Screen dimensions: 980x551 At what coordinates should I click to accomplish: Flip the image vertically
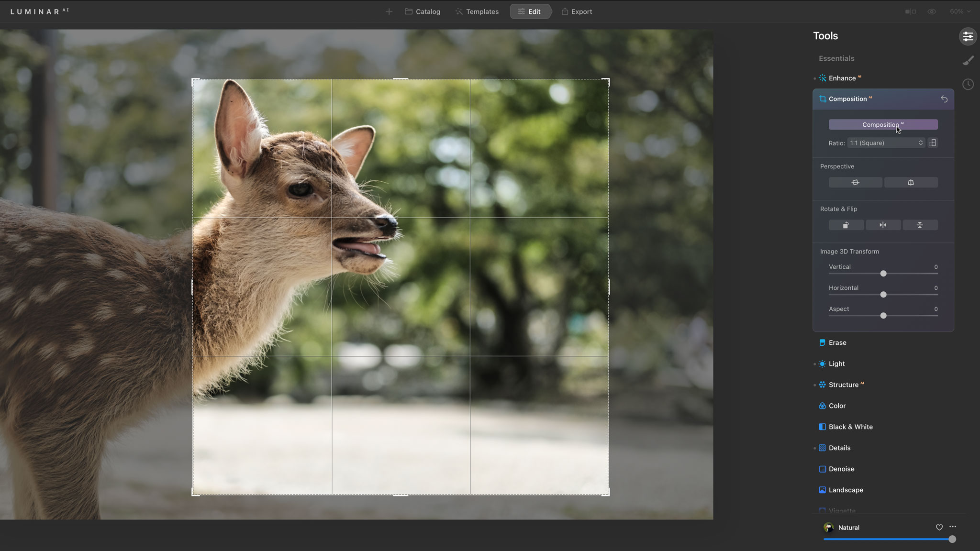point(920,225)
